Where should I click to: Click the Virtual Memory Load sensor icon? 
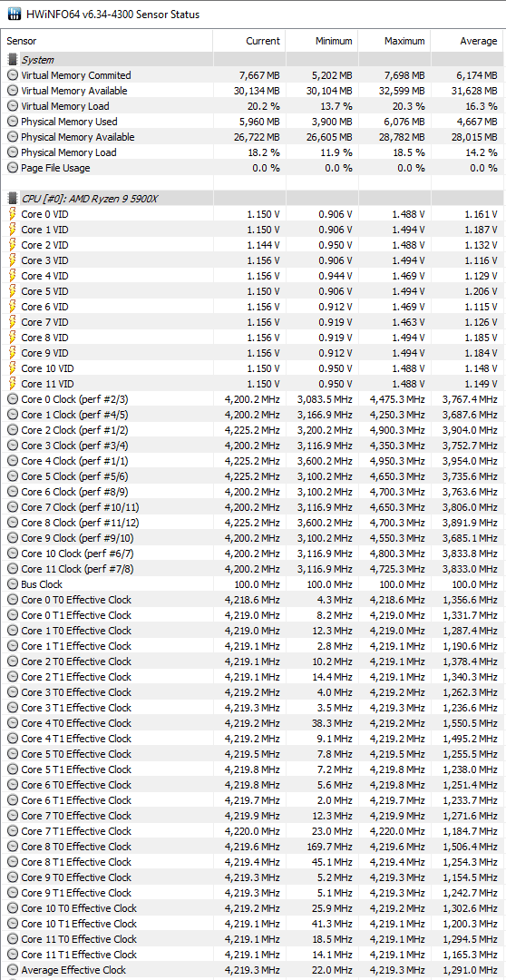tap(13, 106)
